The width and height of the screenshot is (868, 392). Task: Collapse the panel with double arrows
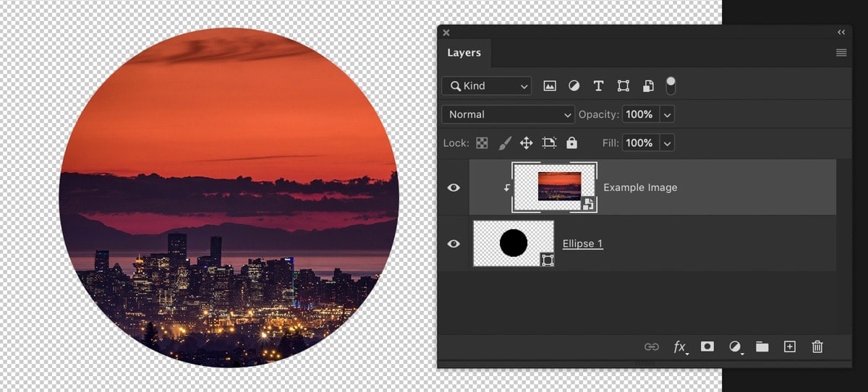coord(841,32)
